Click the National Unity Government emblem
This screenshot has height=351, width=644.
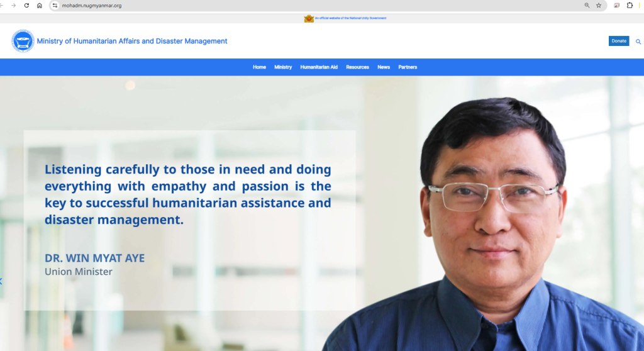[x=309, y=18]
